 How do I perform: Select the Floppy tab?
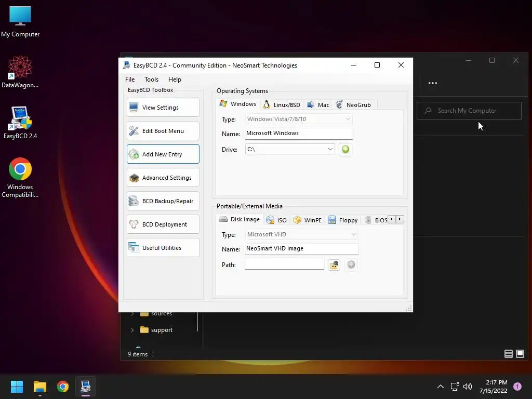point(343,220)
